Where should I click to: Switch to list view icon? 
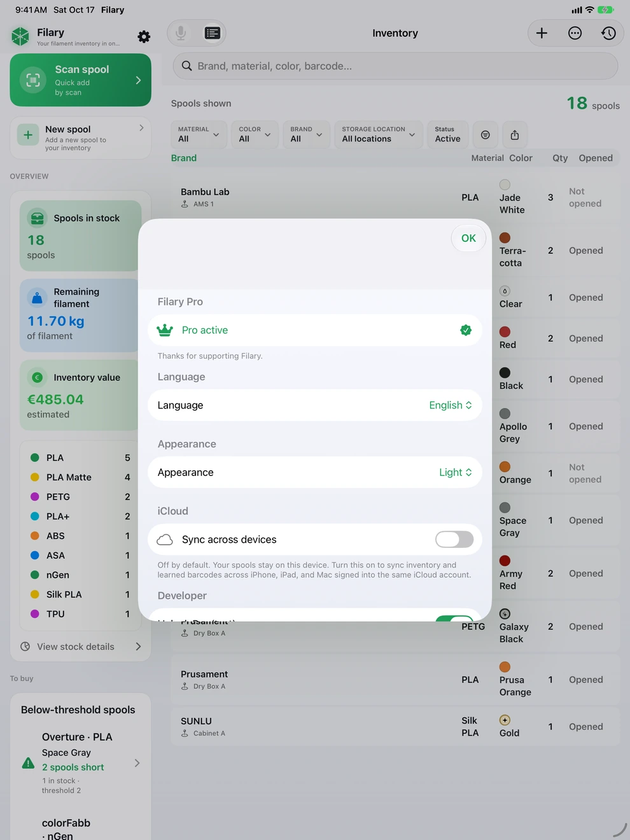[x=213, y=33]
